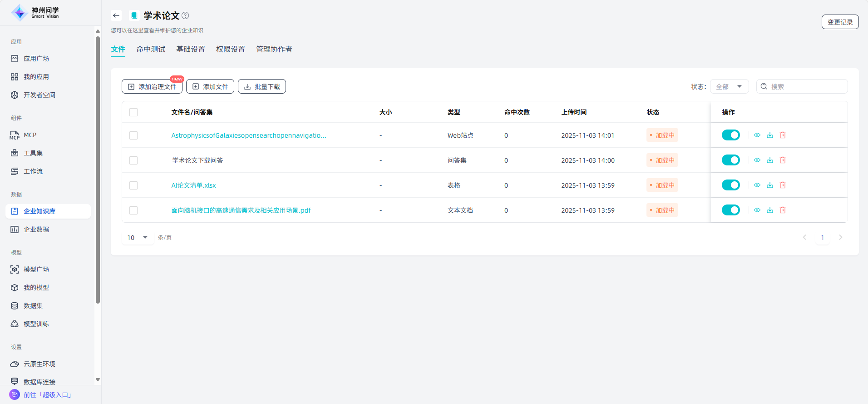Viewport: 868px width, 404px height.
Task: Click trash icon for the Astrophysics Web站点 row
Action: 783,135
